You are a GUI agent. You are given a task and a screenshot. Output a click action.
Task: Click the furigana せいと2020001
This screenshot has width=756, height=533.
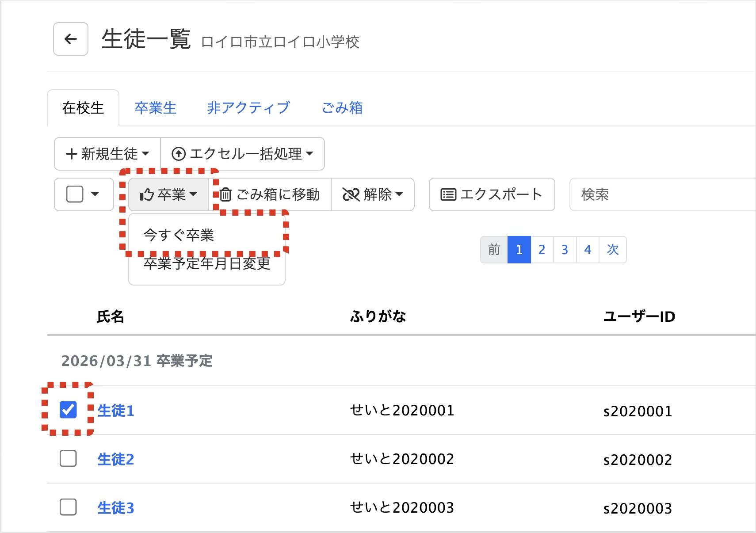(402, 411)
